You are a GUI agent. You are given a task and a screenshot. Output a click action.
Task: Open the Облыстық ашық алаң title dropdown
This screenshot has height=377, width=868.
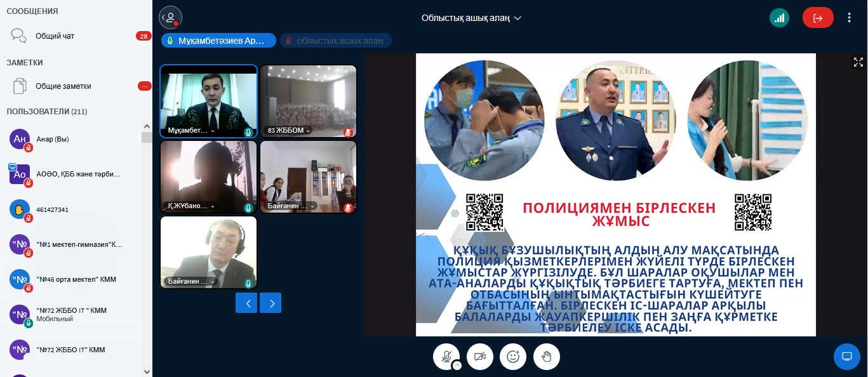click(471, 18)
